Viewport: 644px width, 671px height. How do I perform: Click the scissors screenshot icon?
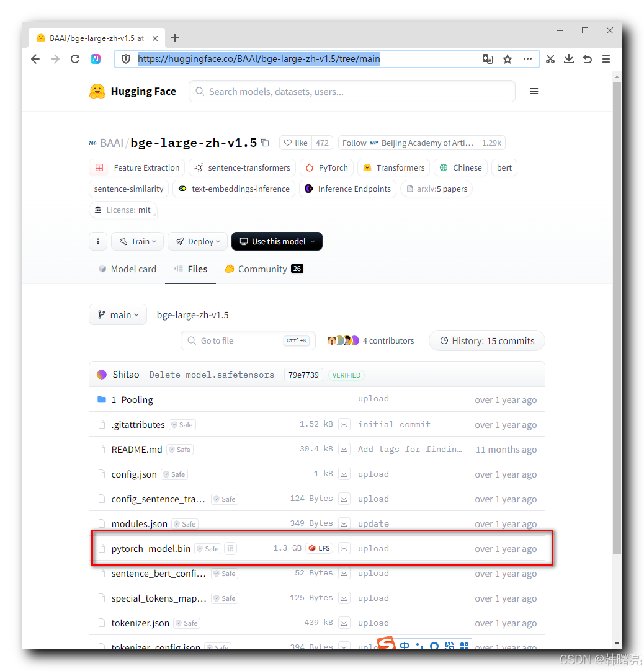(550, 59)
